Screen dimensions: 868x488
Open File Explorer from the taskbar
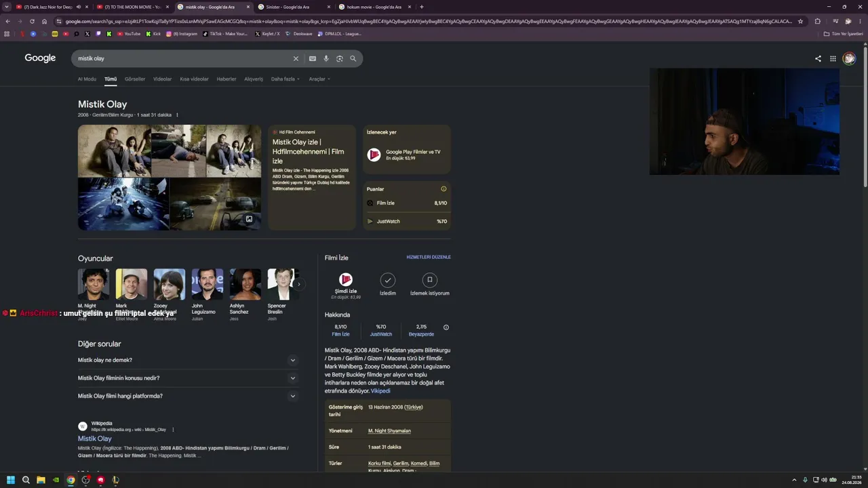pyautogui.click(x=41, y=480)
